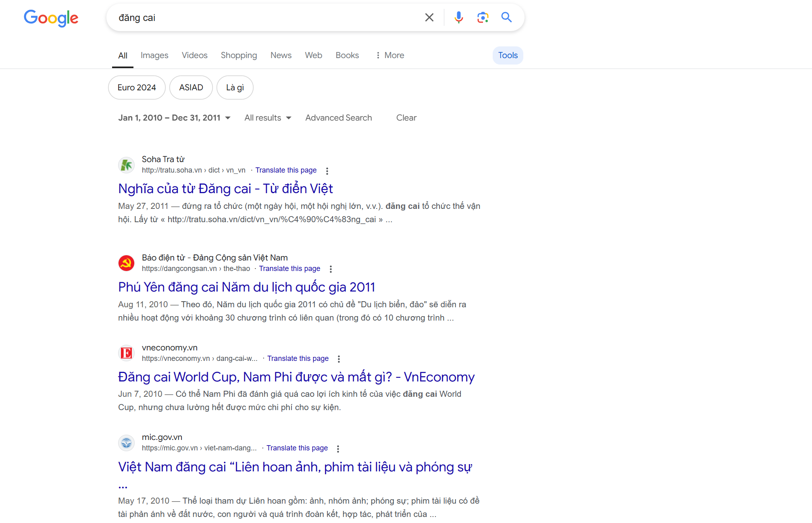Toggle the Tools button

[508, 55]
